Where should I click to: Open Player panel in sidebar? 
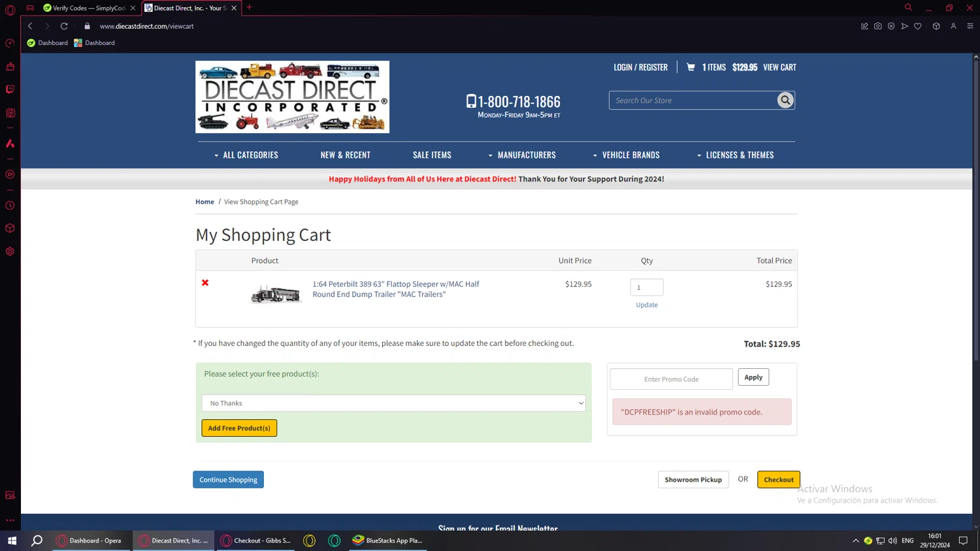[x=10, y=174]
